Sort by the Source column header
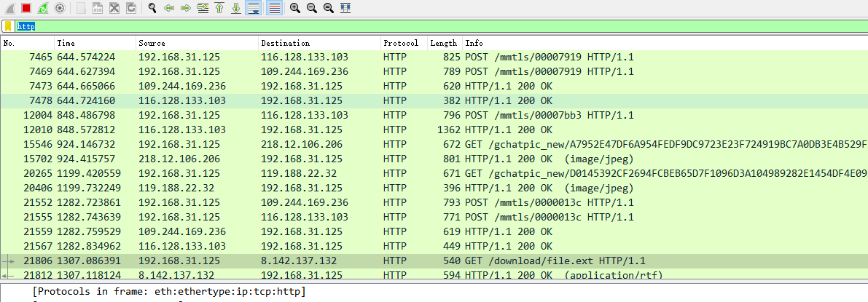 197,43
